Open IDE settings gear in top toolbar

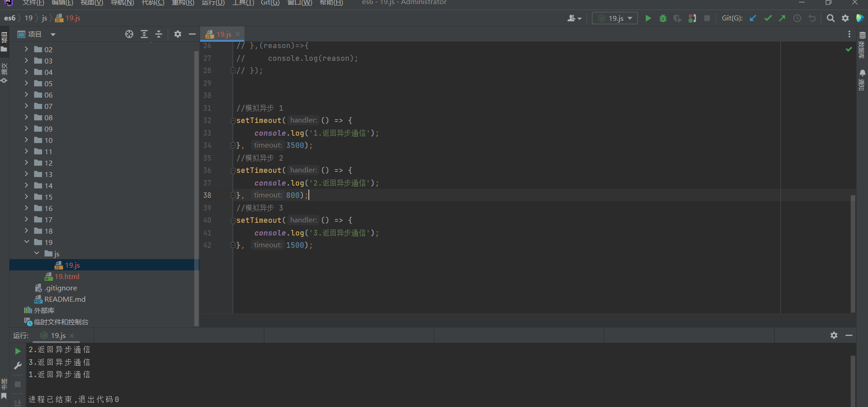tap(845, 18)
